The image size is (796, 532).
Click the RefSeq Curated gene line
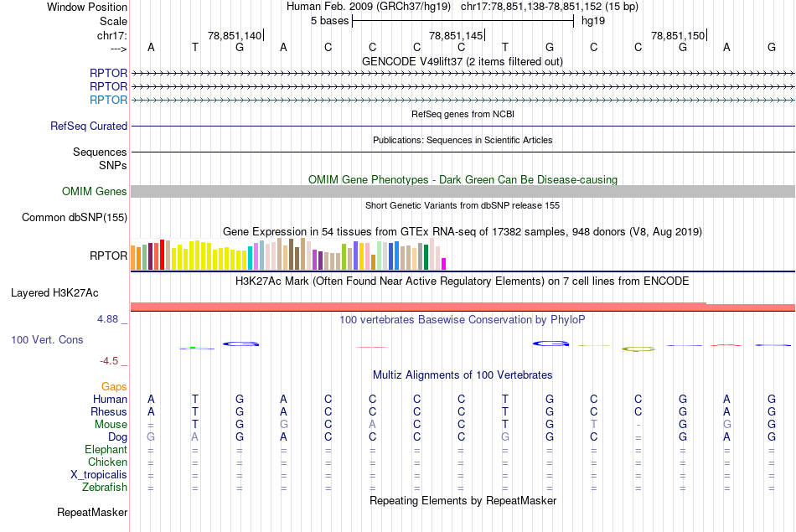(x=463, y=126)
